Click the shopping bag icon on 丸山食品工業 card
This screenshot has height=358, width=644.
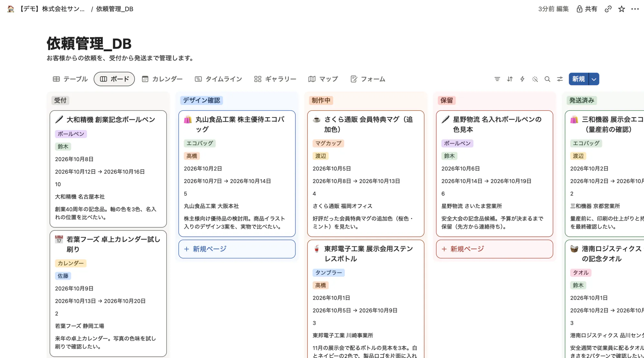pos(188,120)
